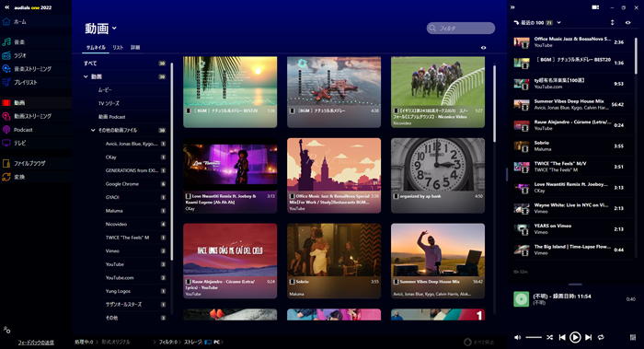The height and width of the screenshot is (349, 644).
Task: Open the ファイルブラウザ sidebar item
Action: pyautogui.click(x=29, y=163)
